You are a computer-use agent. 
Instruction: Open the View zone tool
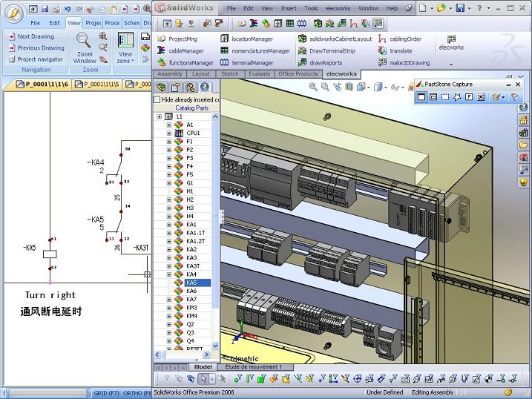coord(125,47)
